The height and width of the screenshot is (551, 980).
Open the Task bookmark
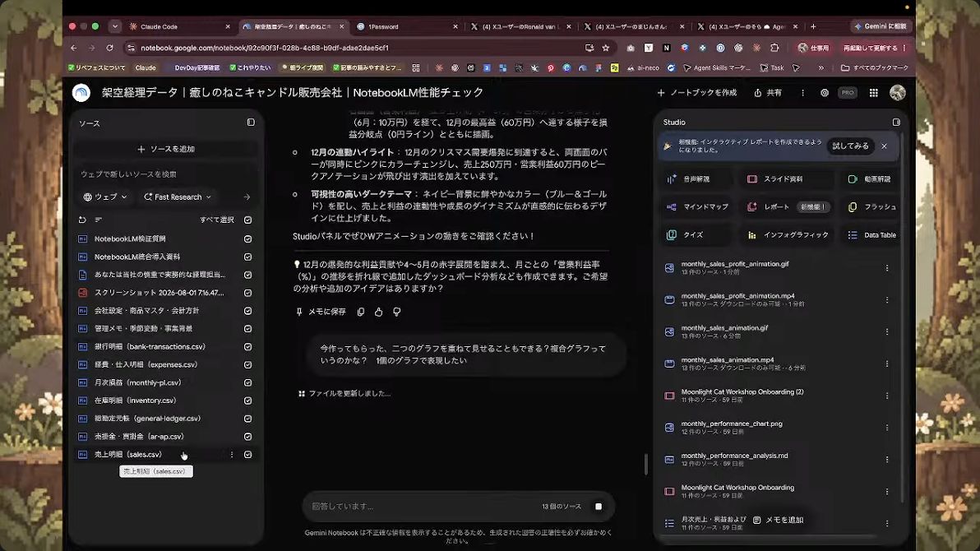coord(772,67)
